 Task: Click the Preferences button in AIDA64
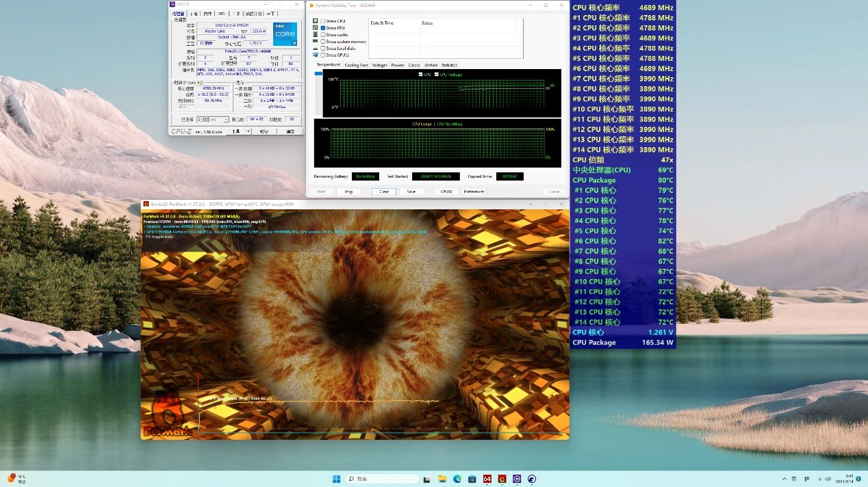click(474, 192)
